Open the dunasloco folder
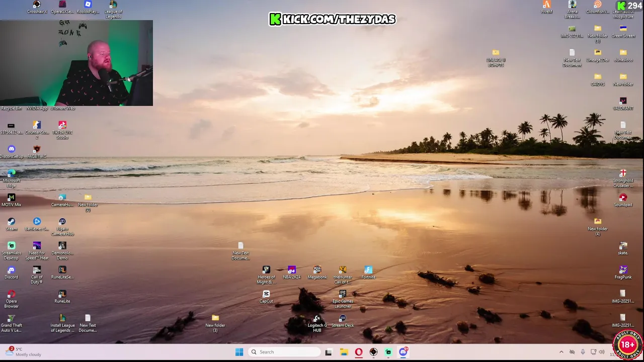This screenshot has height=362, width=644. (623, 55)
